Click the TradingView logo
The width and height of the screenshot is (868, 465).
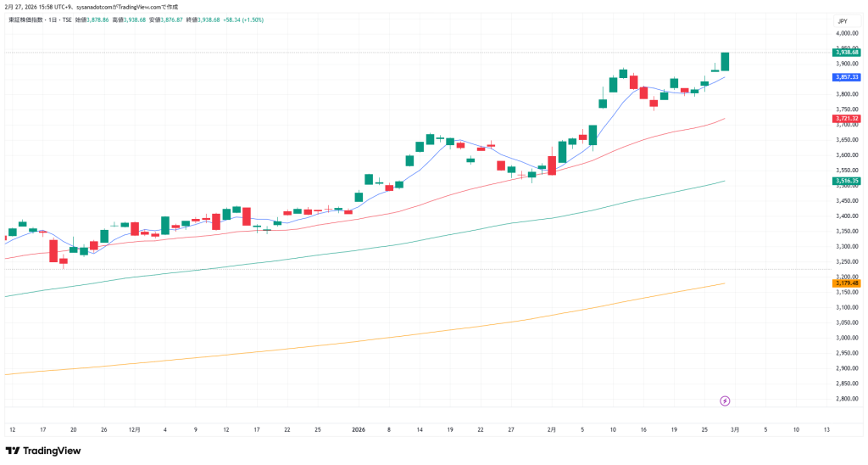42,451
